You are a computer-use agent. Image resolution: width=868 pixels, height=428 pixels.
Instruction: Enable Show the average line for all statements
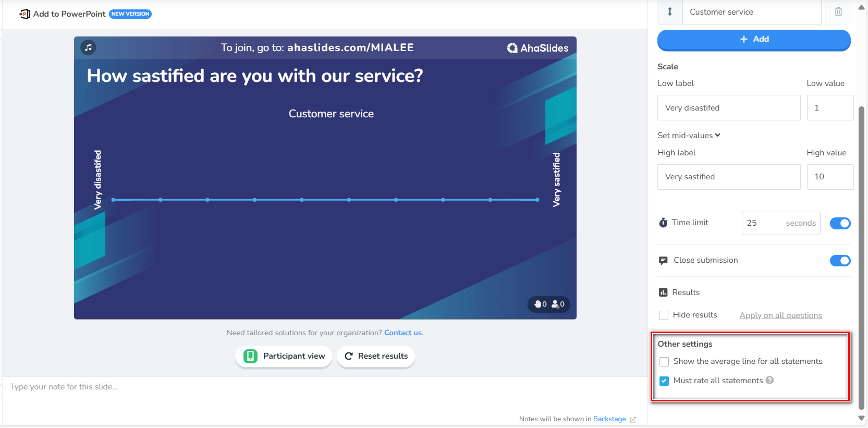point(664,361)
